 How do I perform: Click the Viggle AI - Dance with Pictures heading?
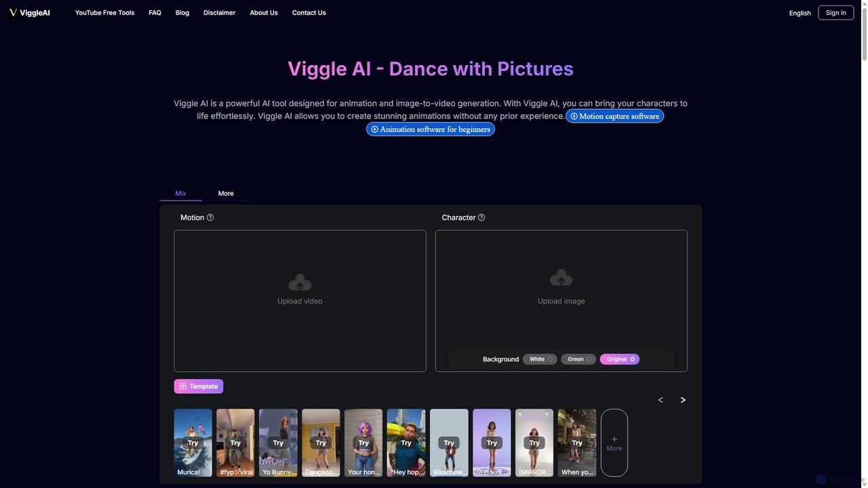coord(431,68)
